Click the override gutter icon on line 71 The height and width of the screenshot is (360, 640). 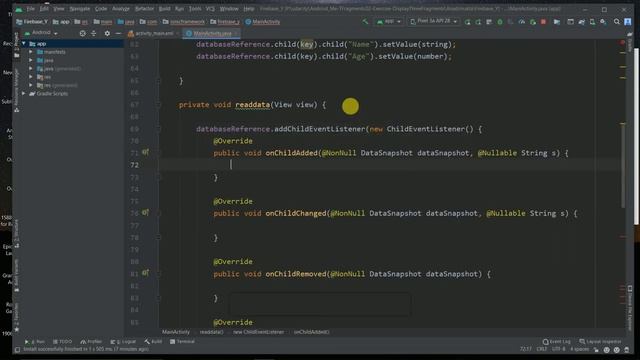tap(145, 152)
